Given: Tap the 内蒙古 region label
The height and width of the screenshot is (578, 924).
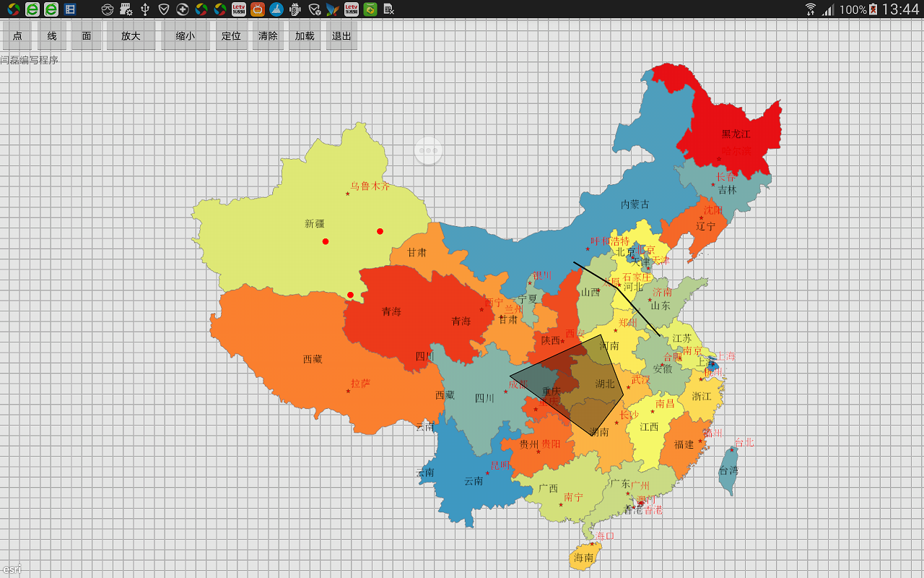Looking at the screenshot, I should point(635,204).
